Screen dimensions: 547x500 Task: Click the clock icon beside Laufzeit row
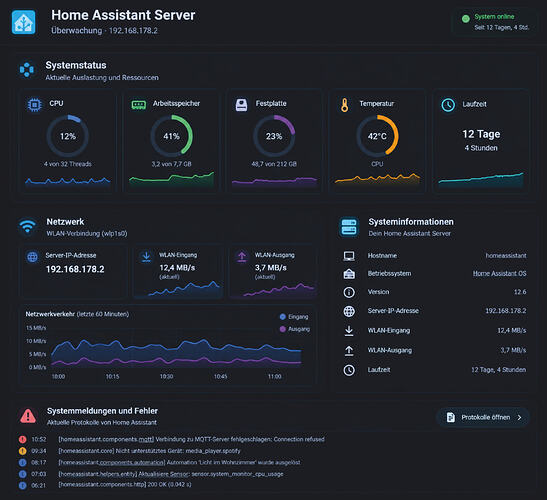tap(349, 370)
